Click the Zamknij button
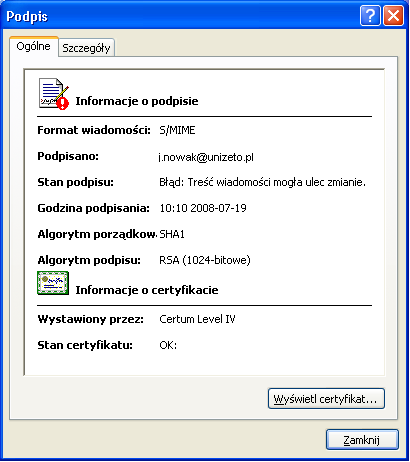The width and height of the screenshot is (410, 462). tap(362, 440)
